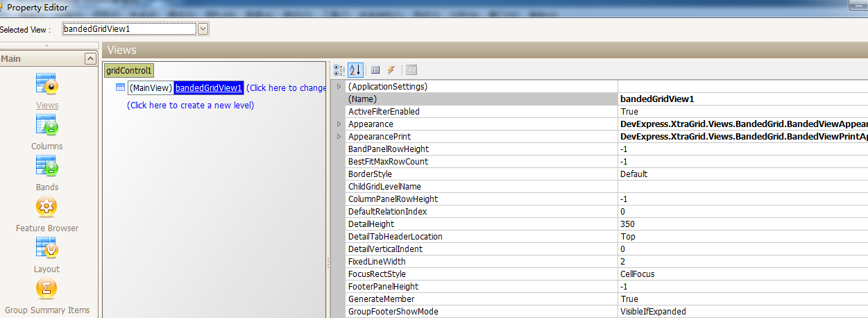Select the (MainView) level label

click(x=151, y=87)
